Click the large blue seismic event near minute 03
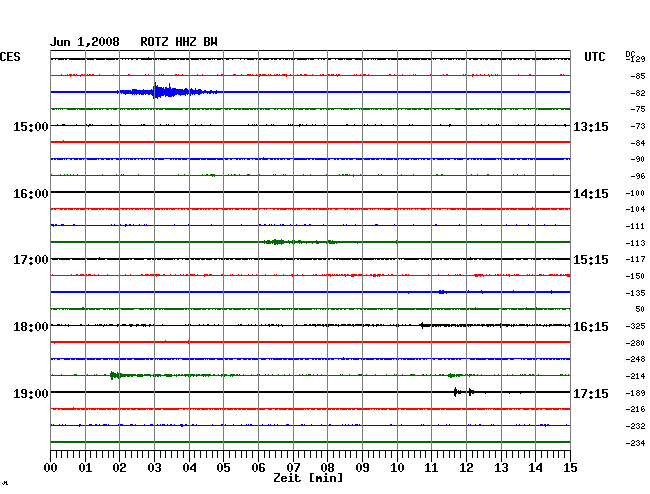Image resolution: width=650 pixels, height=494 pixels. click(x=167, y=91)
